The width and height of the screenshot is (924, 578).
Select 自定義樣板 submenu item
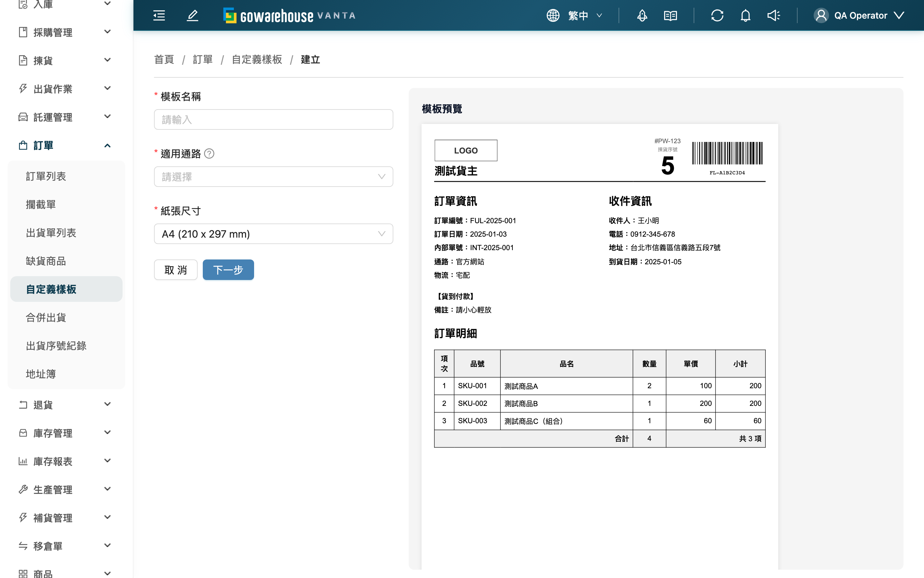(66, 289)
